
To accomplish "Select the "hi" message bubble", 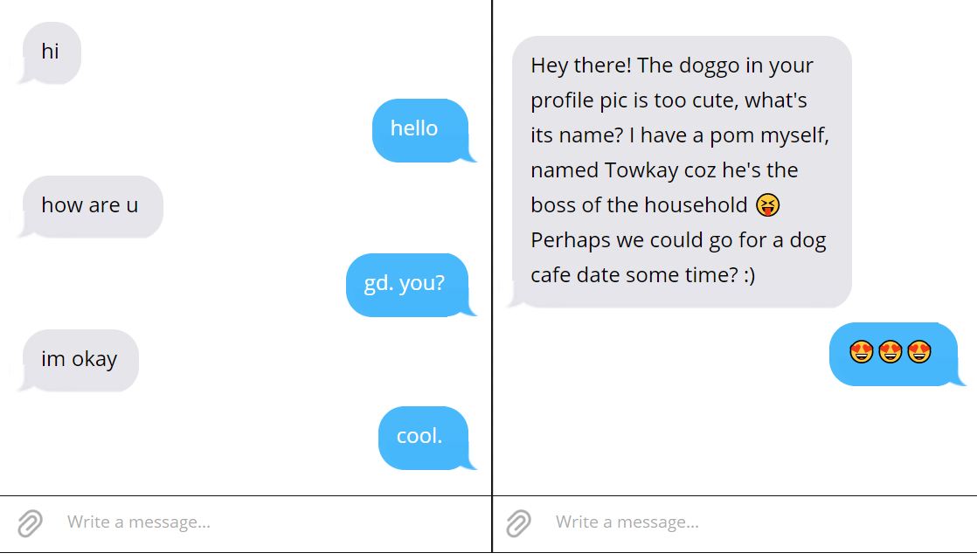I will [x=51, y=52].
